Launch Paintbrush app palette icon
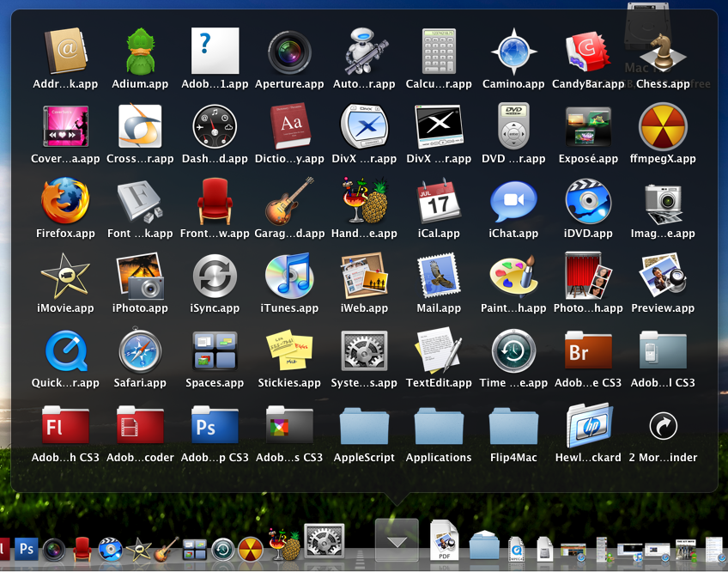Image resolution: width=728 pixels, height=572 pixels. (x=513, y=276)
